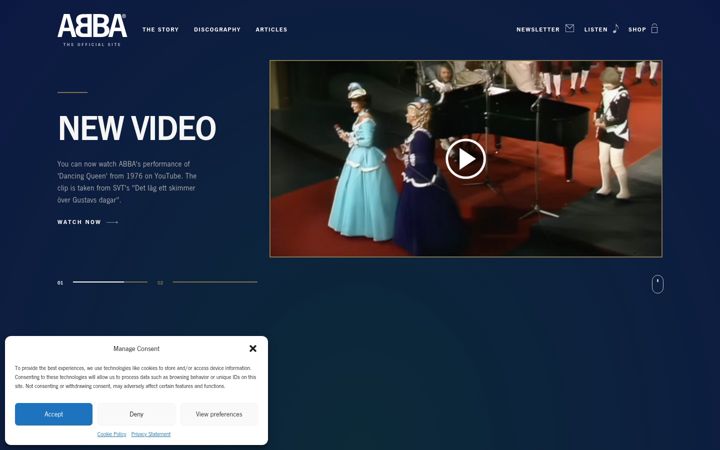Image resolution: width=720 pixels, height=450 pixels.
Task: Click the arrow beside Watch Now
Action: point(112,222)
